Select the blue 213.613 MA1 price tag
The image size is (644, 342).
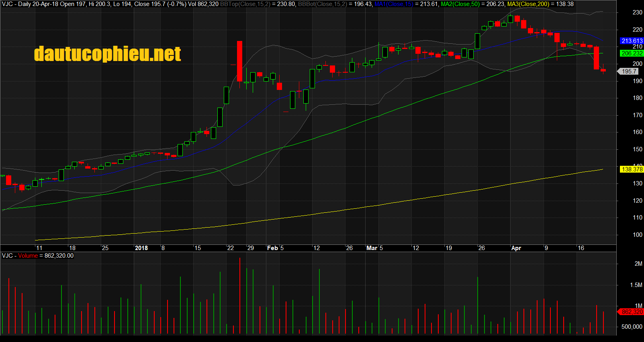click(x=632, y=41)
